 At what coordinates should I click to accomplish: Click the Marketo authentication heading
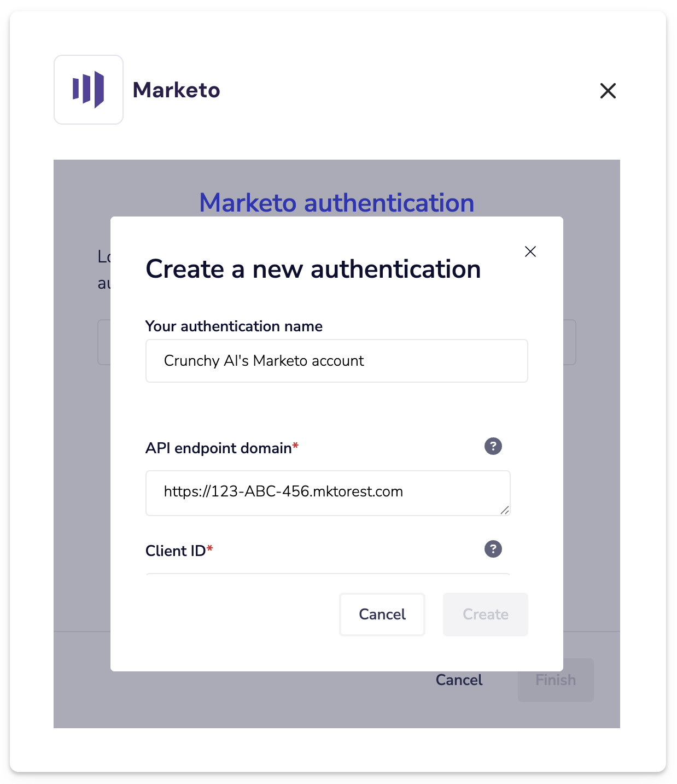click(x=336, y=203)
